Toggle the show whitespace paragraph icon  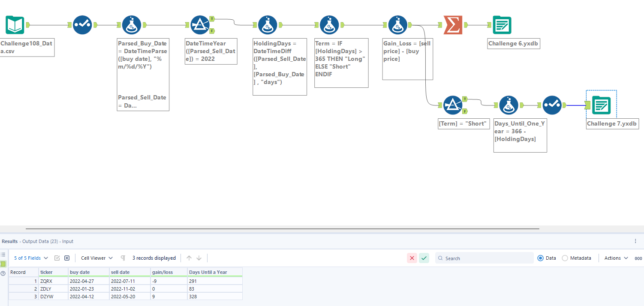pyautogui.click(x=123, y=258)
